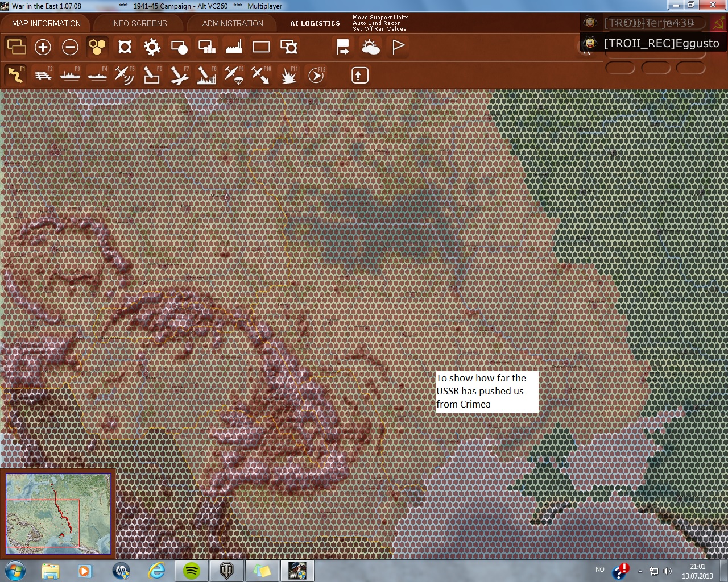728x582 pixels.
Task: Switch to the ADMINISTRATION tab
Action: [x=233, y=23]
